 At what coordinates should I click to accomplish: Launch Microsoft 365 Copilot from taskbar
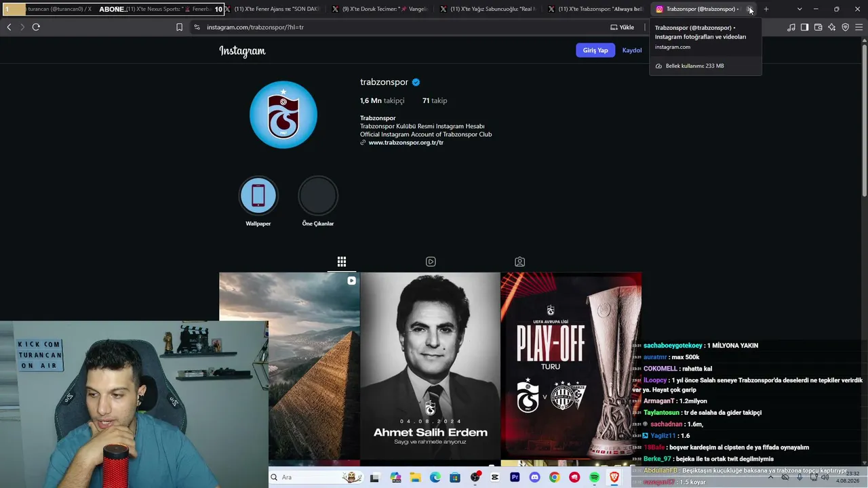click(396, 478)
